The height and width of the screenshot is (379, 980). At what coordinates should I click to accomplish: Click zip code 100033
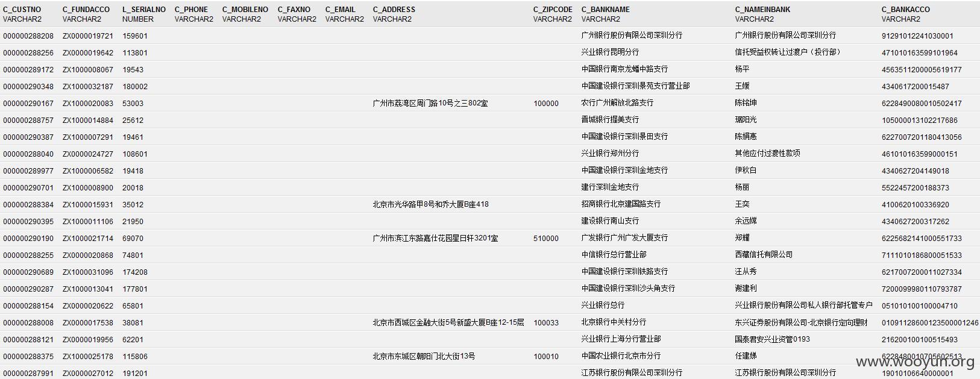[546, 323]
